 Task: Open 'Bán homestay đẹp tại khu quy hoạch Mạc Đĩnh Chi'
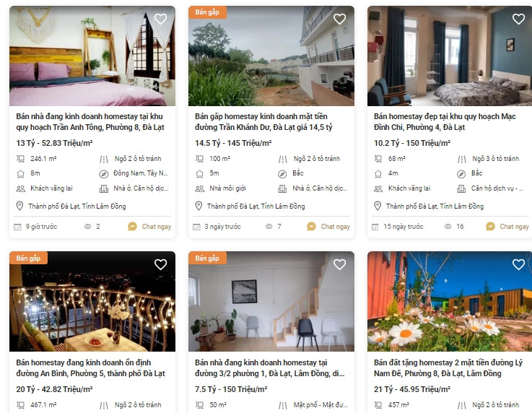click(x=445, y=122)
